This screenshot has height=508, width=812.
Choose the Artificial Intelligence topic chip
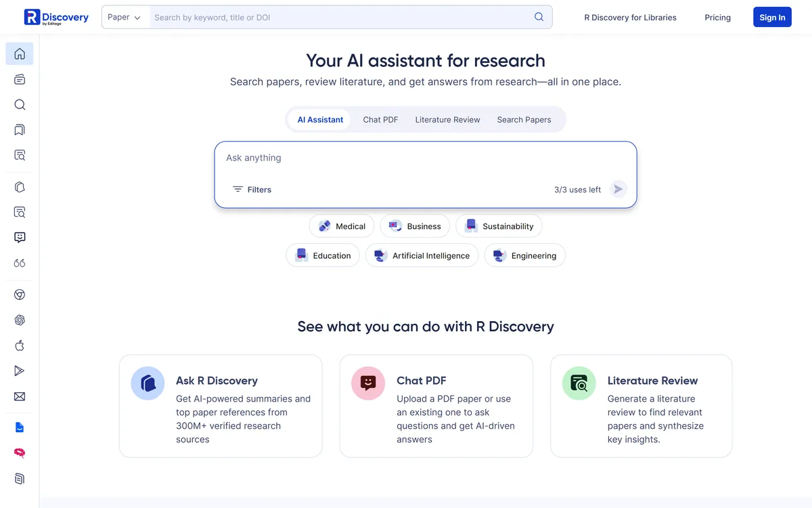422,255
